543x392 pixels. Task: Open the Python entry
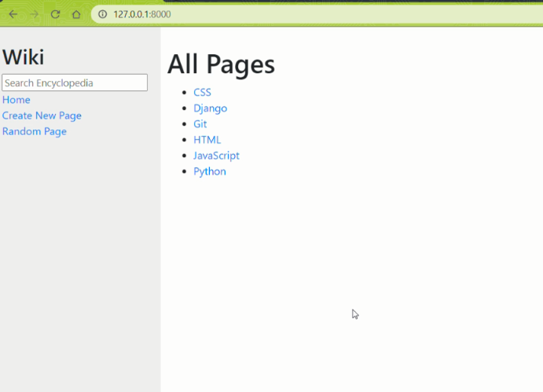pos(210,172)
